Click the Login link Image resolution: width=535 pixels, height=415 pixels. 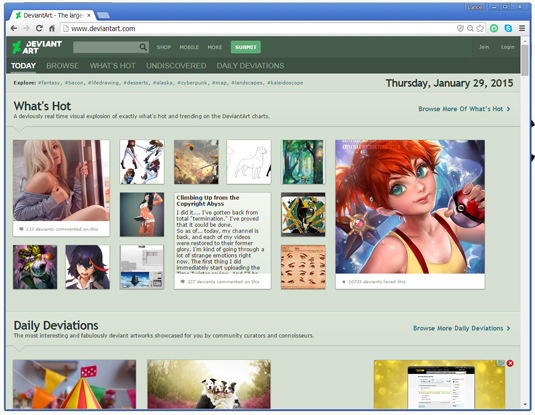(507, 47)
